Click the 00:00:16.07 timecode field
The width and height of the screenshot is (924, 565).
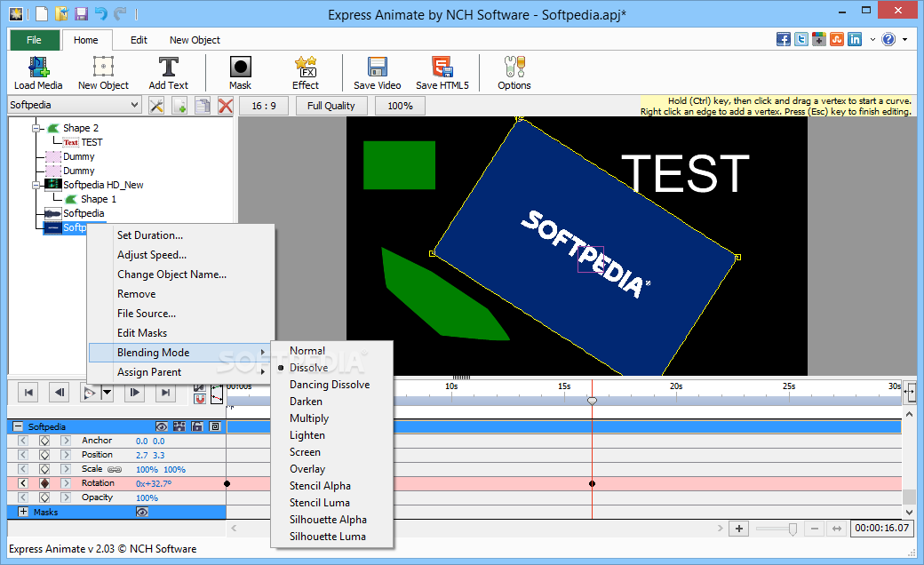882,528
